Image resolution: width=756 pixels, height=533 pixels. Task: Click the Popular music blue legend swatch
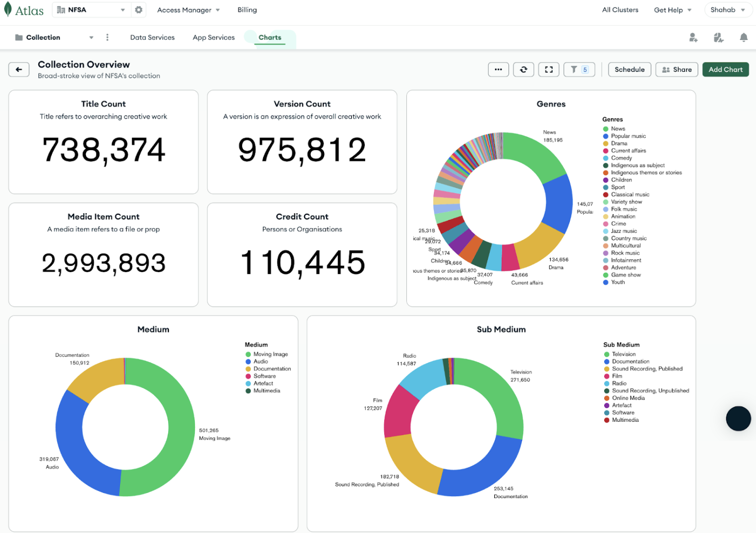coord(606,136)
